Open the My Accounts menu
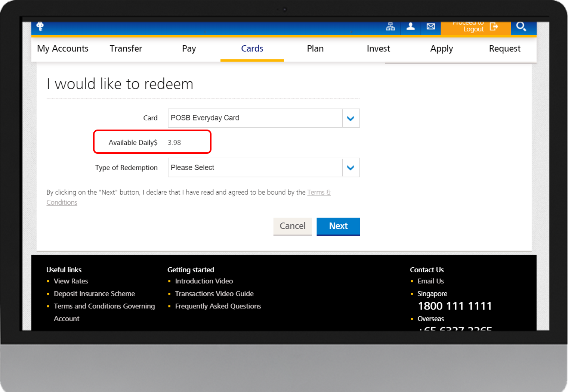The height and width of the screenshot is (392, 568). point(63,49)
